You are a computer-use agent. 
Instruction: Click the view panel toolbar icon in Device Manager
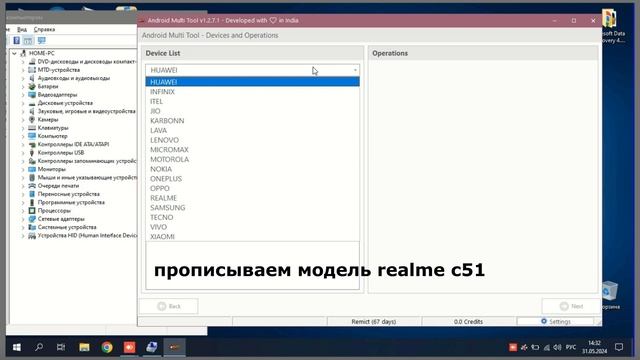pyautogui.click(x=28, y=40)
